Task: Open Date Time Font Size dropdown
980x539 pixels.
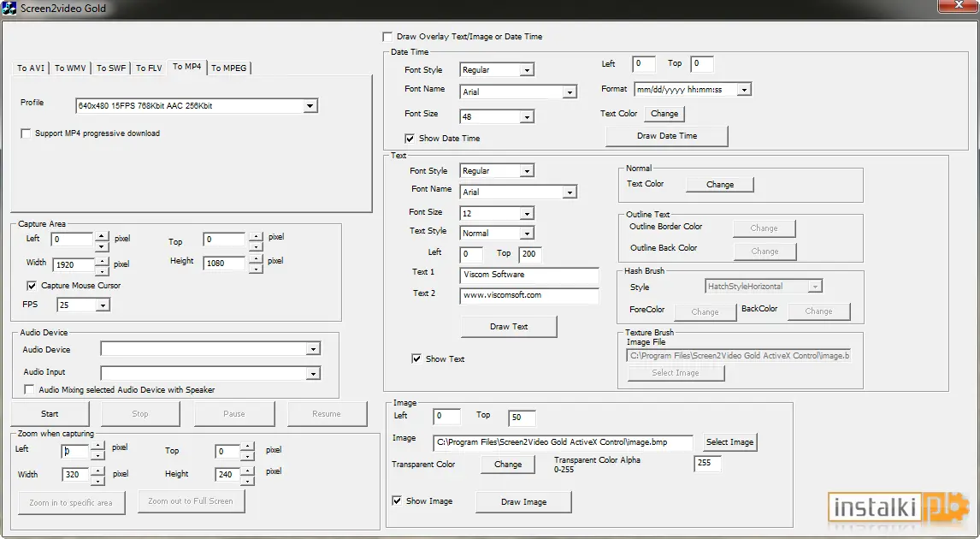Action: [x=527, y=117]
